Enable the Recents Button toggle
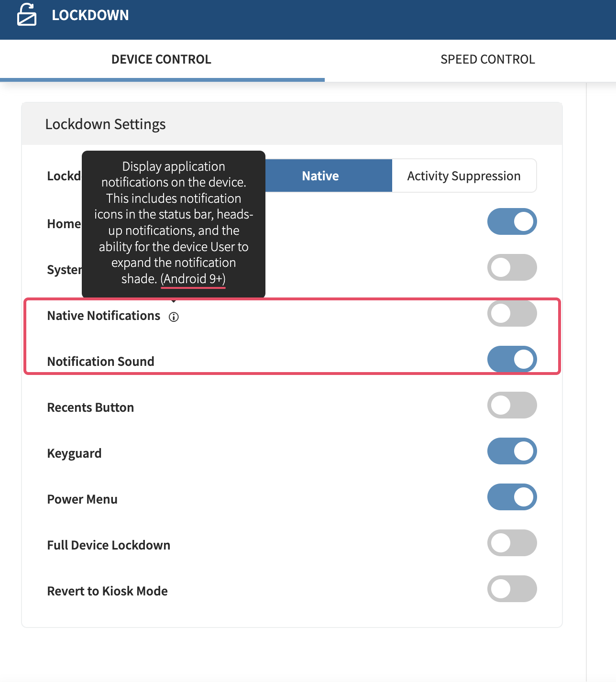Screen dimensions: 616x682 point(512,406)
